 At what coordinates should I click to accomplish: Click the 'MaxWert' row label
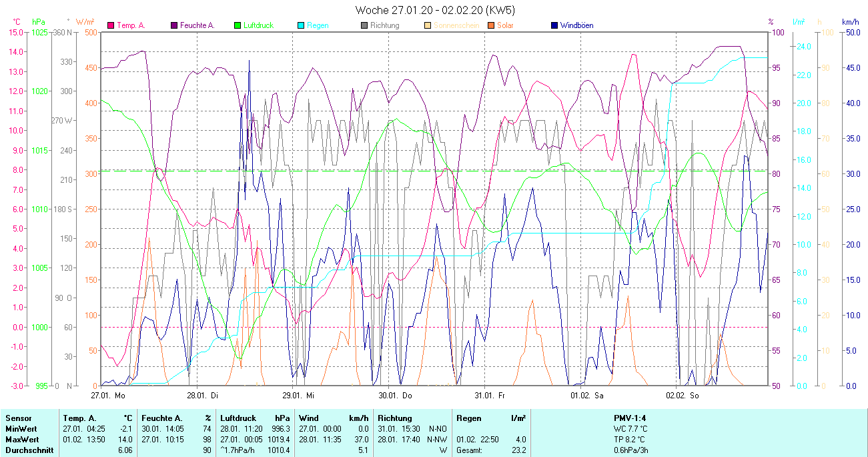(x=21, y=440)
